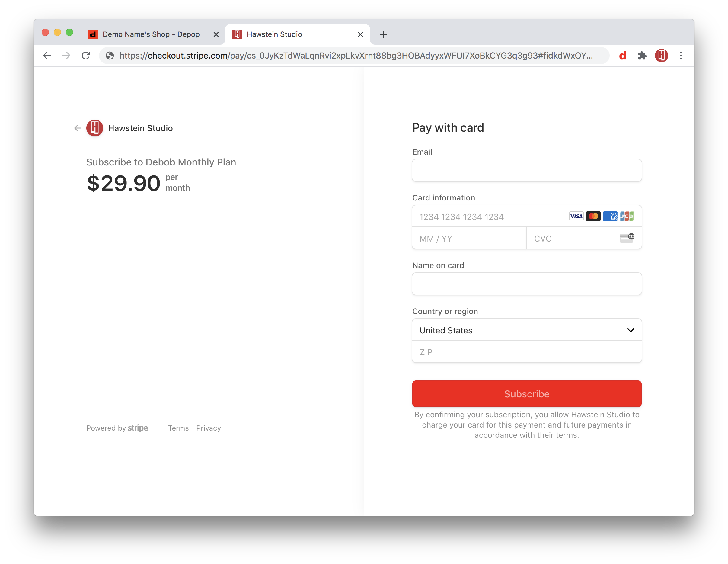Switch to Demo Name's Shop - Depop tab
Viewport: 728px width, 564px height.
[151, 34]
